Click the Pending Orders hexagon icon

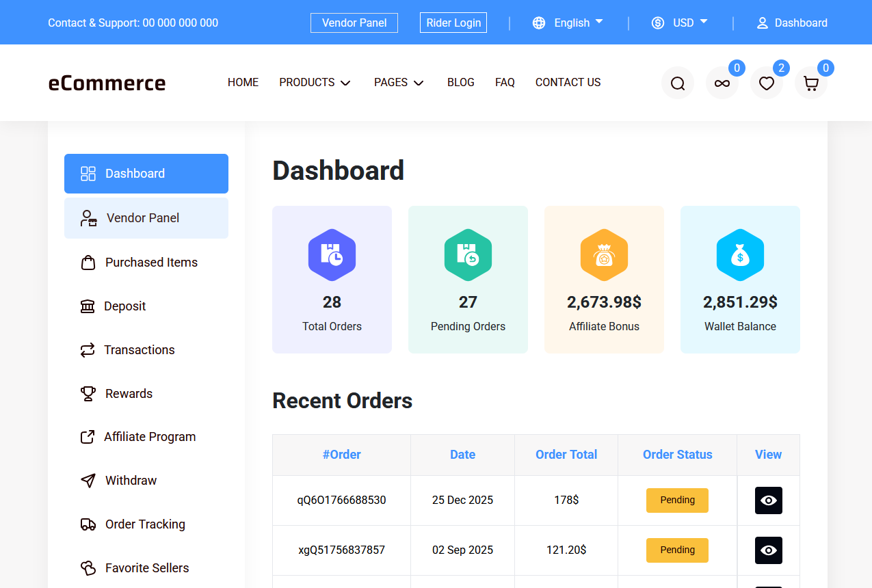468,255
